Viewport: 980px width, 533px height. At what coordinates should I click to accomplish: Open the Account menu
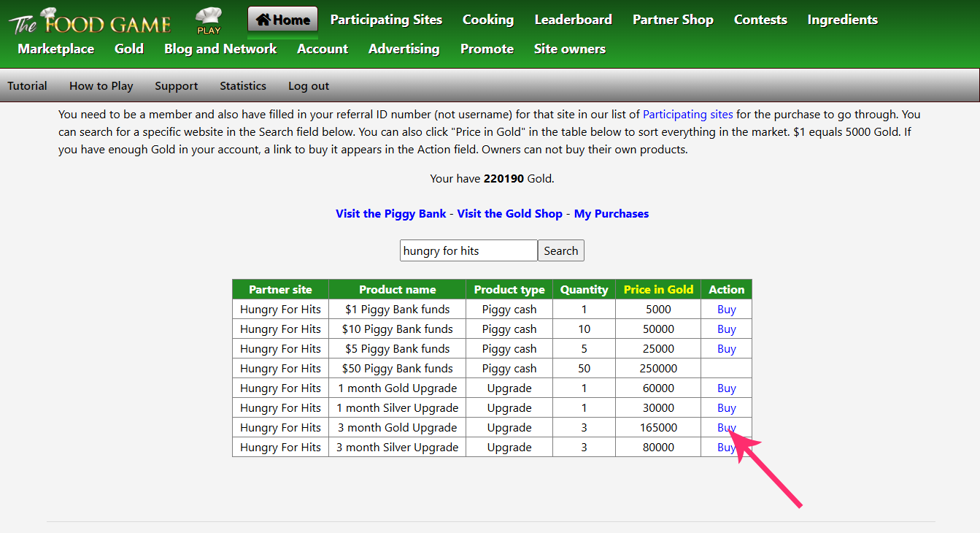point(323,49)
